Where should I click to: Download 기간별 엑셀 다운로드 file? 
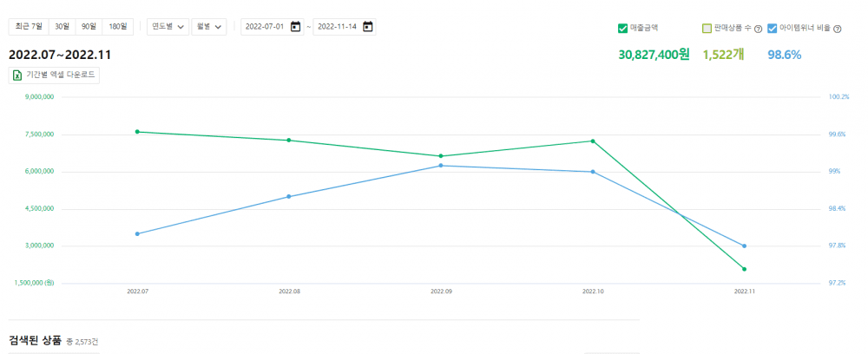[54, 75]
